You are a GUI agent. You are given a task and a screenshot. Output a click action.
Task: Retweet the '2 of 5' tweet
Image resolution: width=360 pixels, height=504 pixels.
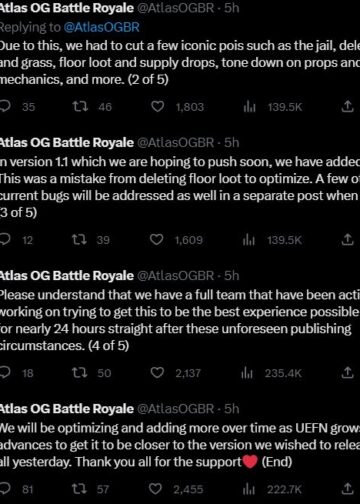(x=80, y=107)
